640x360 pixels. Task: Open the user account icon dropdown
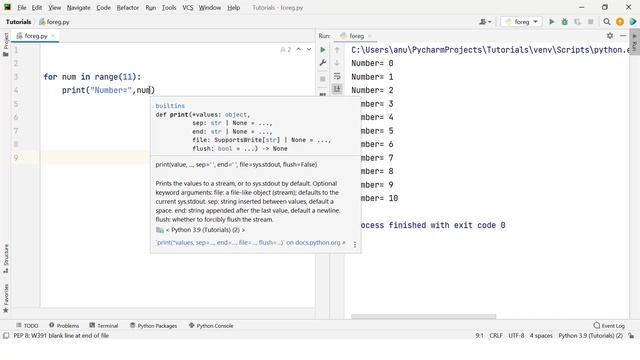[485, 22]
